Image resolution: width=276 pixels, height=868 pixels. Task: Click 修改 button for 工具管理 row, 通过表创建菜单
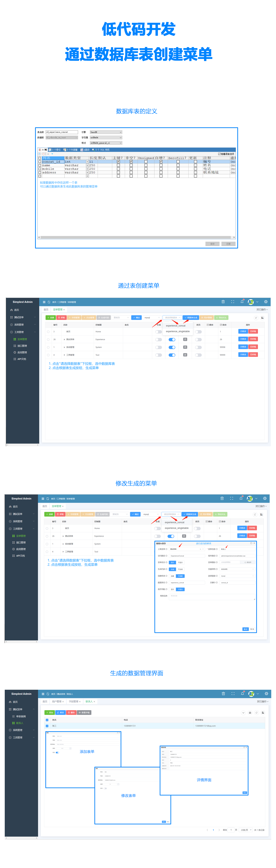tap(243, 355)
